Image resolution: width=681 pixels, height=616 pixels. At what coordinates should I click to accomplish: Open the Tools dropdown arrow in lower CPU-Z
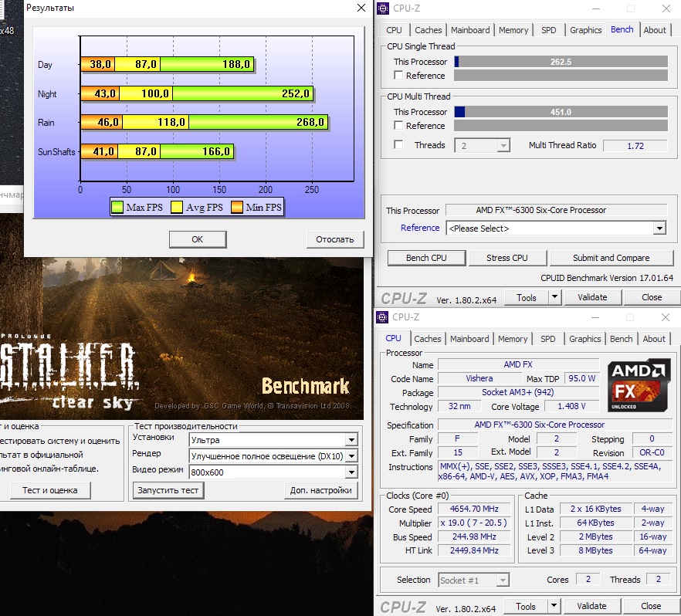point(554,606)
